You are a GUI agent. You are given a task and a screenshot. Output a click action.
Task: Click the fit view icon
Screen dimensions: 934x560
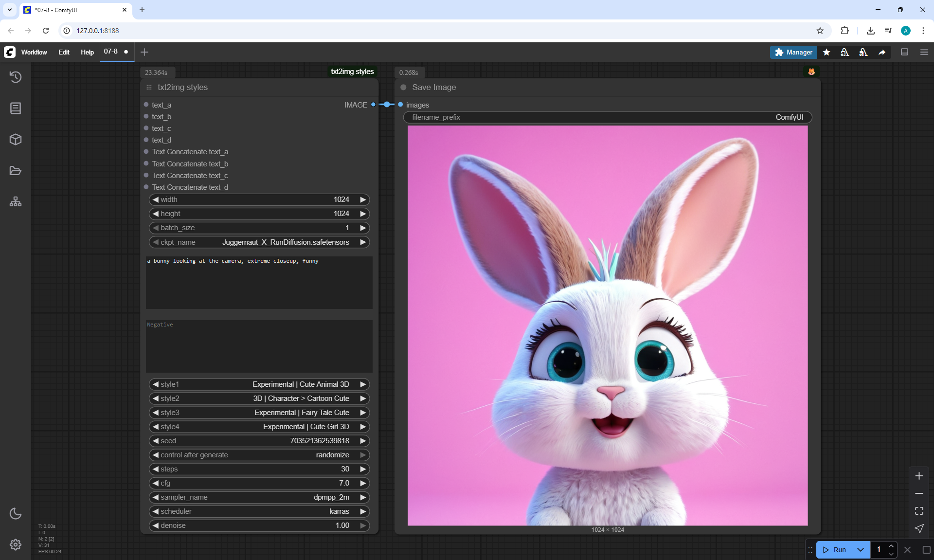919,511
